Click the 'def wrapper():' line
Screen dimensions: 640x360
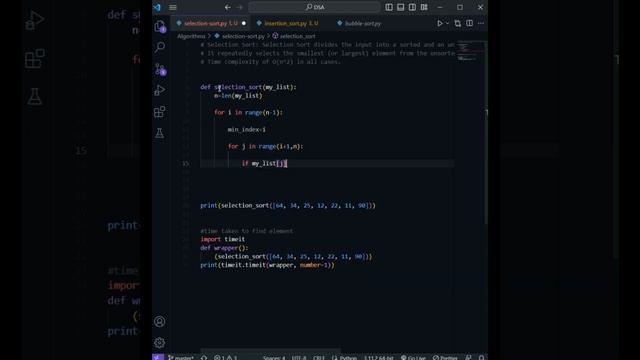coord(224,248)
